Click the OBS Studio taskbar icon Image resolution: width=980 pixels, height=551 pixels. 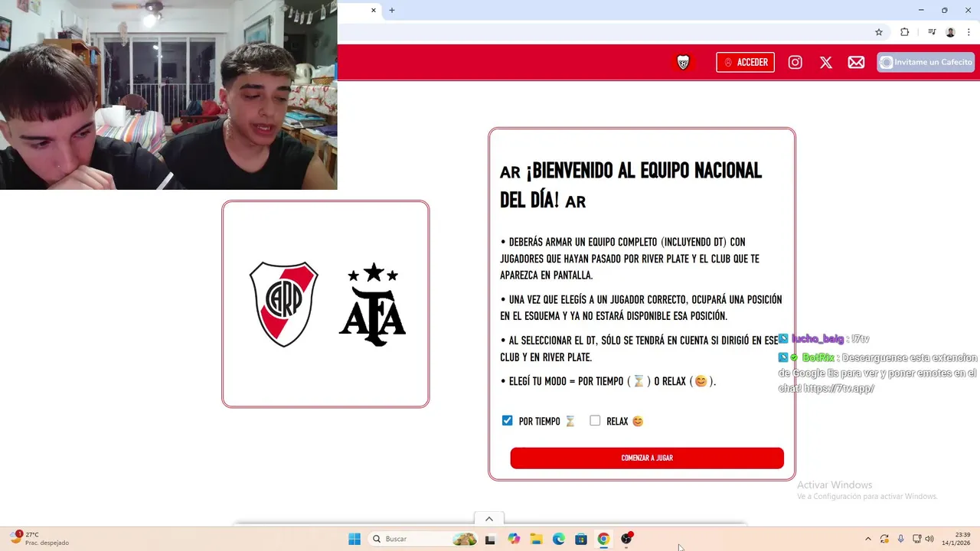click(x=626, y=539)
